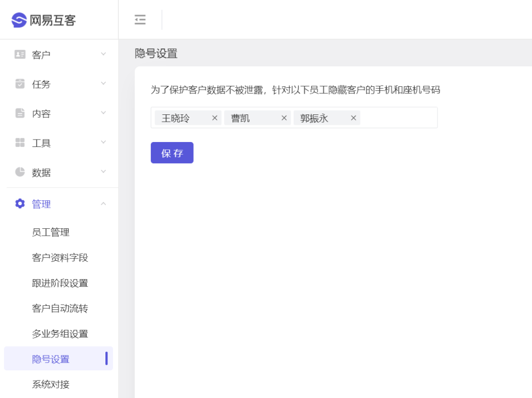
Task: Click the 管理 menu label
Action: pyautogui.click(x=41, y=204)
